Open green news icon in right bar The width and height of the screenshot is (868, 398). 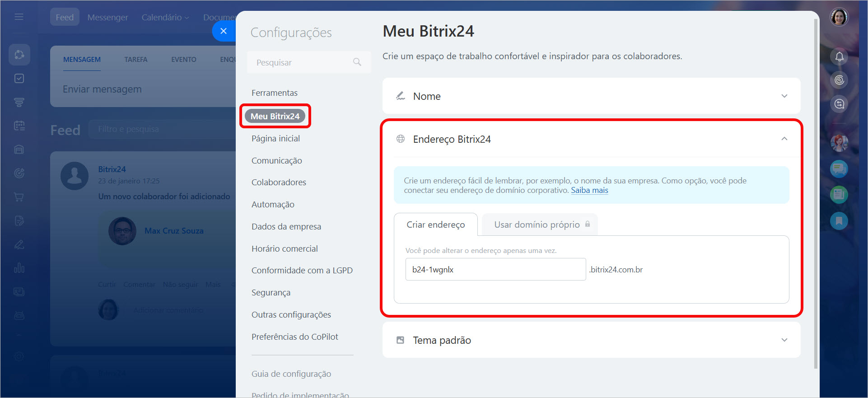(x=839, y=195)
